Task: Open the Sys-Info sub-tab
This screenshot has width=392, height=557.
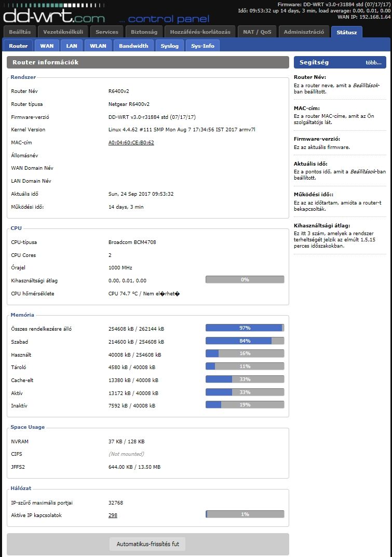Action: [x=202, y=46]
